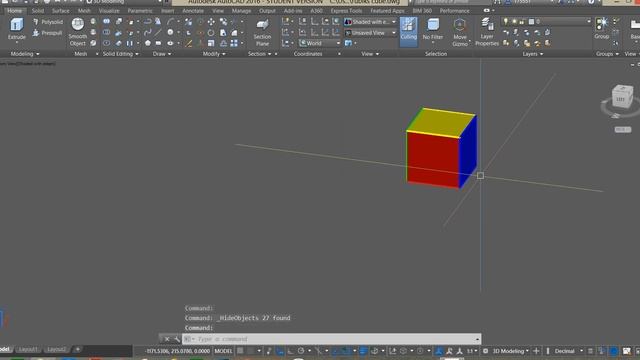
Task: Toggle the Culling selection button
Action: 409,31
